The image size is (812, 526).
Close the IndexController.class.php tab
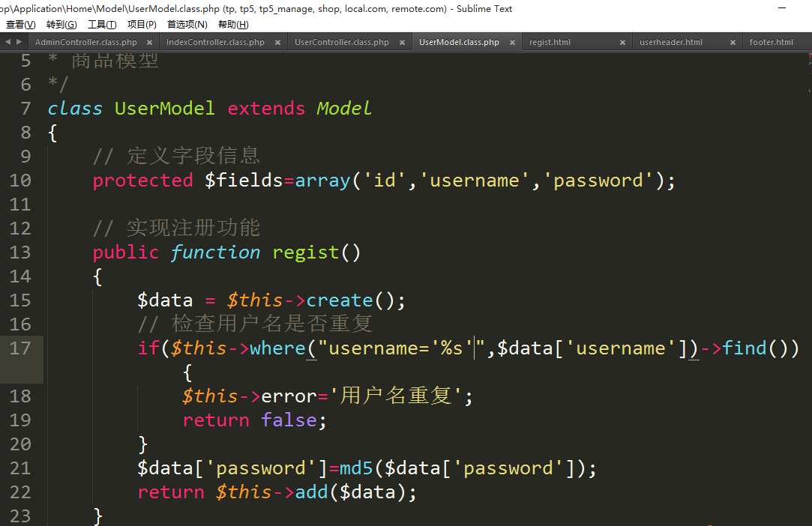click(x=277, y=43)
